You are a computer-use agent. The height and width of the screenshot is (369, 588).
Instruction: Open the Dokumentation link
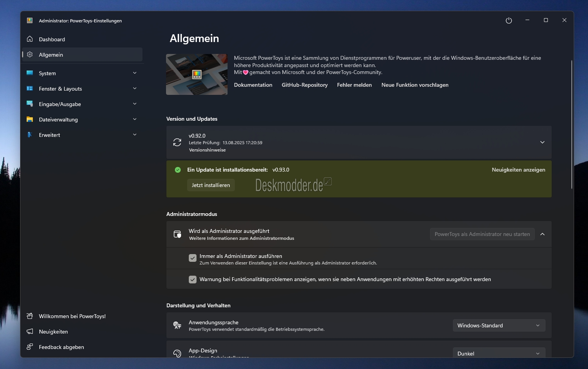[x=253, y=85]
